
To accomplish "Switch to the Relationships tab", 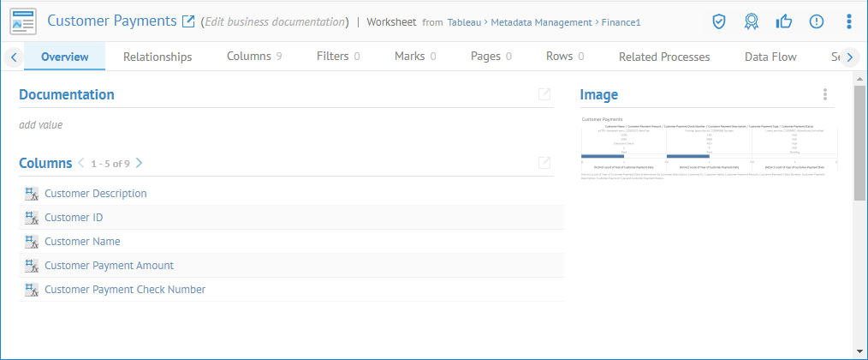I will tap(158, 57).
